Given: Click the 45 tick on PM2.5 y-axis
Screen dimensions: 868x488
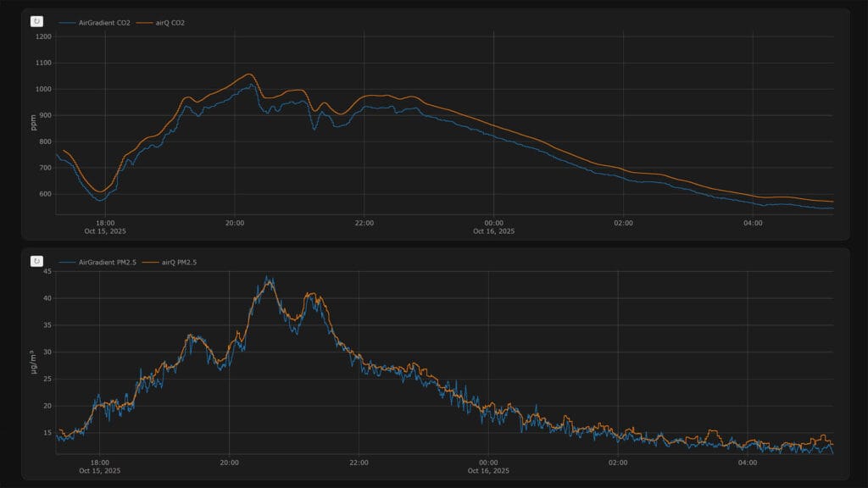Looking at the screenshot, I should pos(47,272).
